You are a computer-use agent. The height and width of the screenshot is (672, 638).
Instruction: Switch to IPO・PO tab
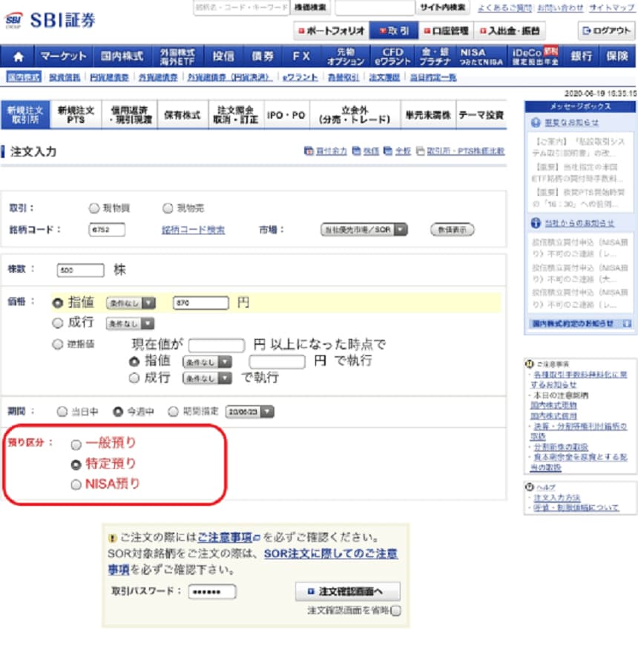[286, 115]
